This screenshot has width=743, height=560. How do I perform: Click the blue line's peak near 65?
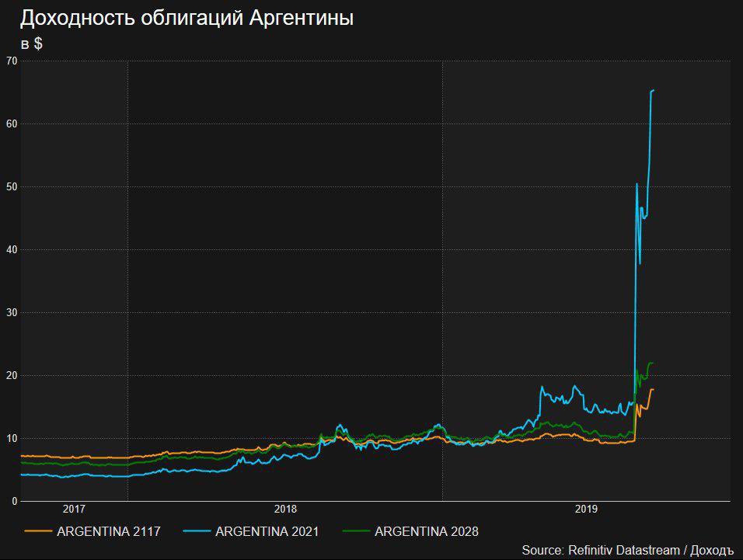pyautogui.click(x=653, y=90)
